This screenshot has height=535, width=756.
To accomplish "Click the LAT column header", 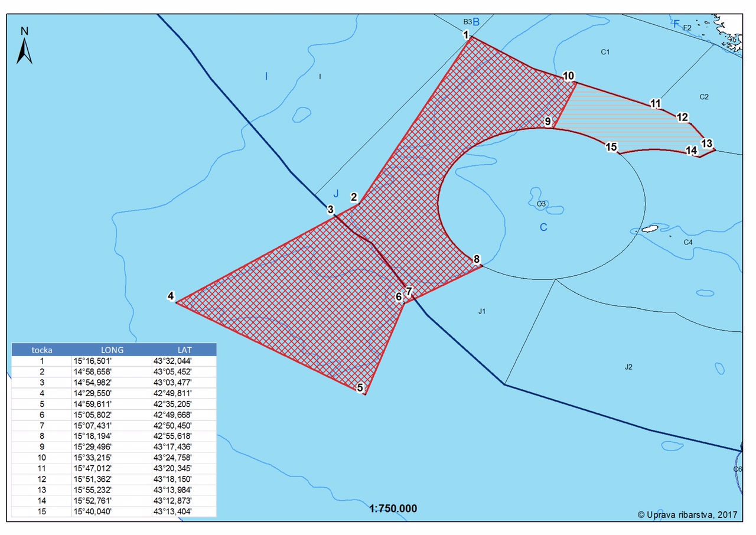I will (x=185, y=349).
